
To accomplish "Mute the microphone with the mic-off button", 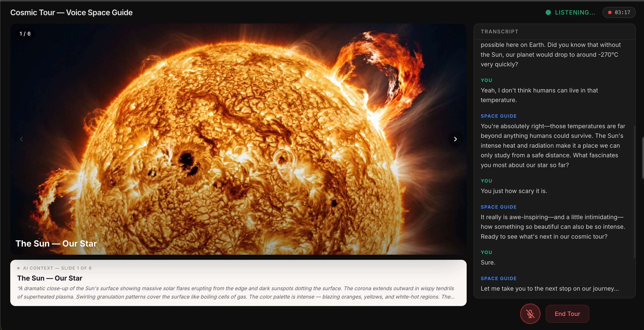I will pos(530,314).
